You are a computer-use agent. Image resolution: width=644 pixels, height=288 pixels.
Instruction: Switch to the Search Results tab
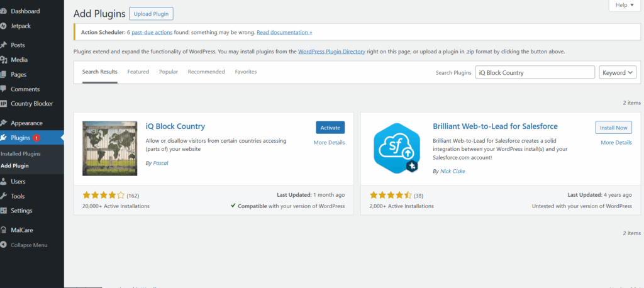tap(100, 72)
